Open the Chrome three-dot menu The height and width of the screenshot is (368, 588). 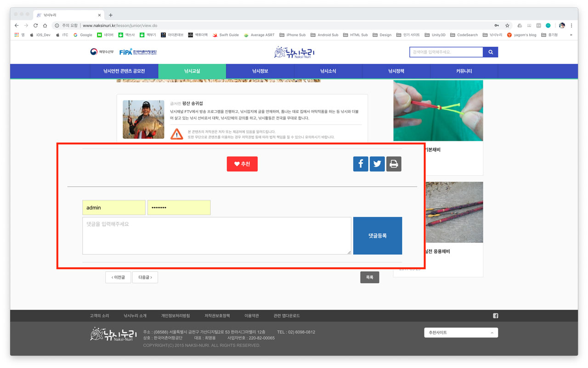pos(571,26)
